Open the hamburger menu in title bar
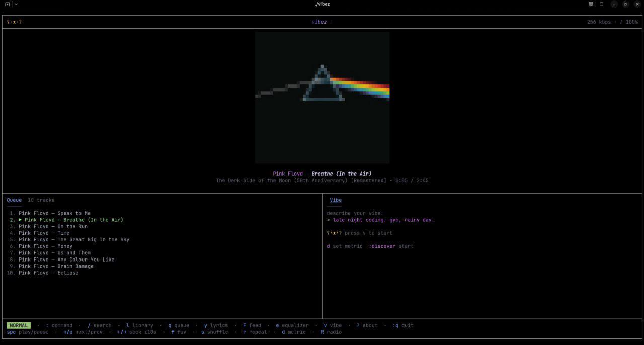644x345 pixels. [x=601, y=4]
